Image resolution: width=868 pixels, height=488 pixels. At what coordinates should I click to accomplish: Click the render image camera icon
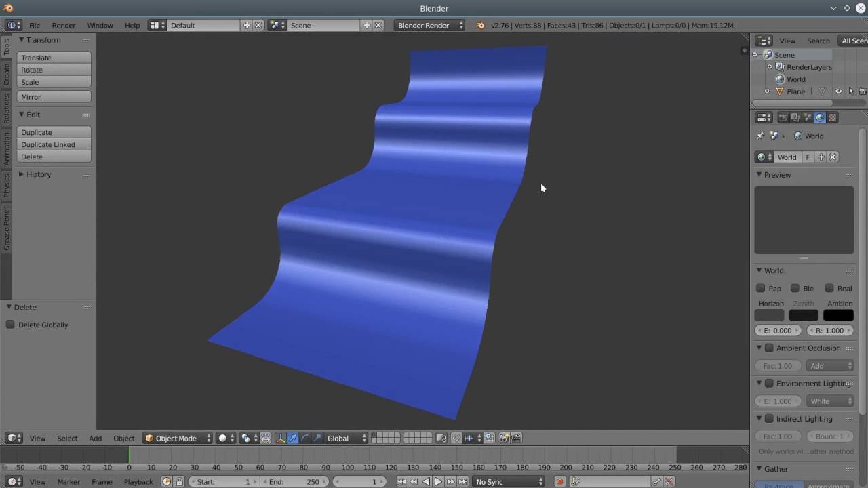click(x=503, y=438)
